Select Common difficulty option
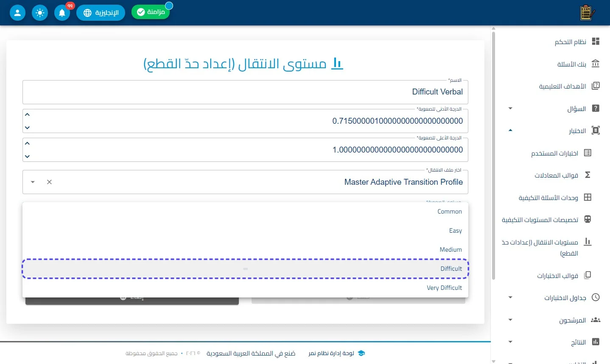Viewport: 610px width, 364px height. click(245, 211)
